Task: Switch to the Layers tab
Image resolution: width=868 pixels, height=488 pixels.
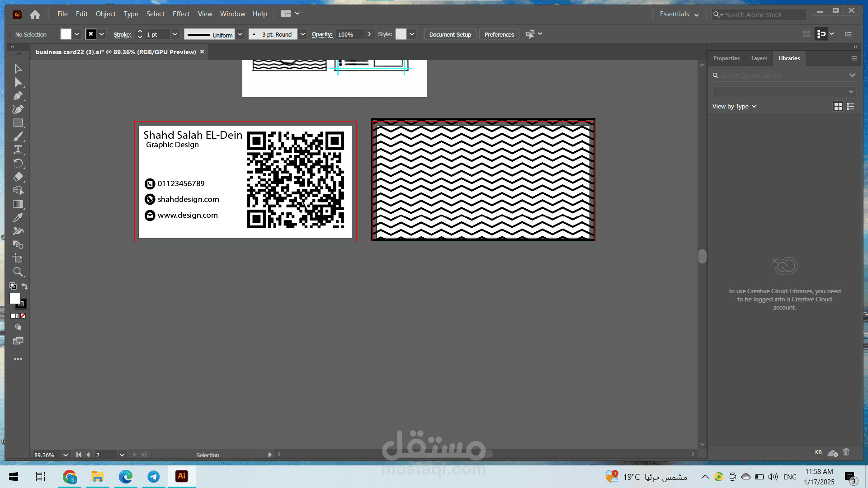Action: click(x=759, y=58)
